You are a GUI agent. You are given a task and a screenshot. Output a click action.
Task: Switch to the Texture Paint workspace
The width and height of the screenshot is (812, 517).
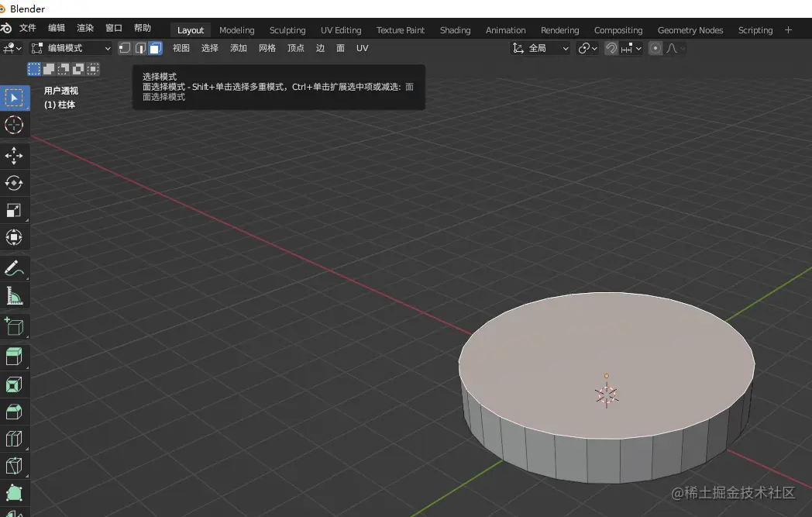401,30
